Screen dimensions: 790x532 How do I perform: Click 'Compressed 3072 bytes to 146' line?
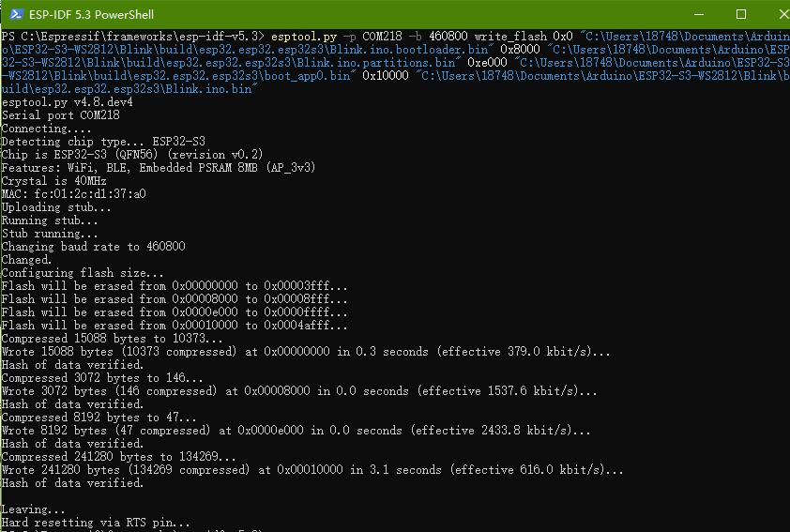pos(102,378)
